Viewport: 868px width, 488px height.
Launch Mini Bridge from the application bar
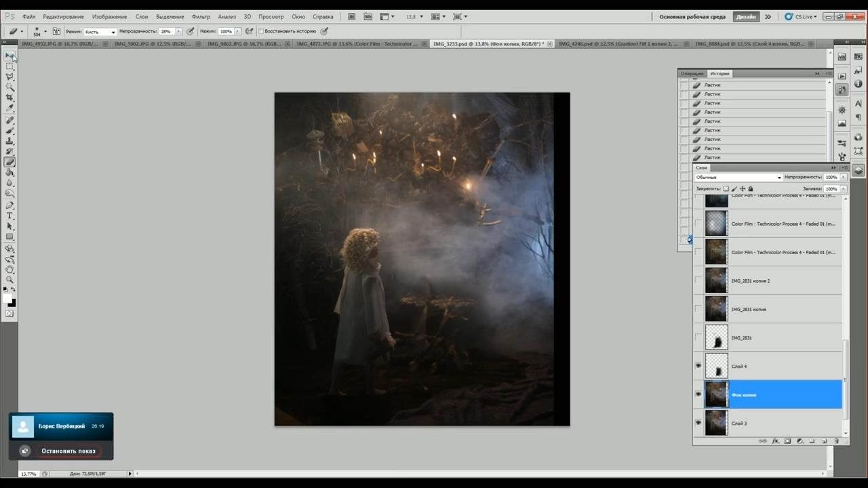tap(367, 16)
